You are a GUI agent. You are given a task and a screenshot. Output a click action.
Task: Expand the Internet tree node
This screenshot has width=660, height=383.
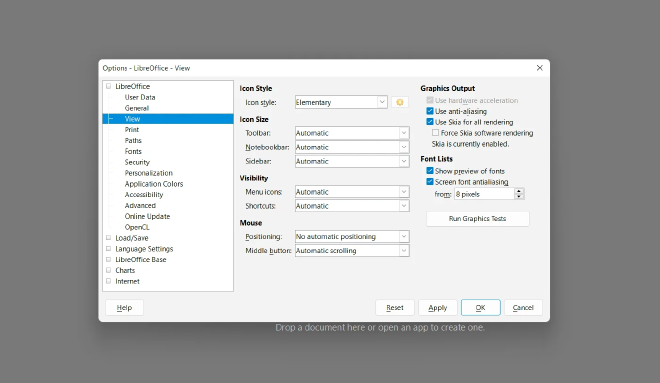(109, 281)
